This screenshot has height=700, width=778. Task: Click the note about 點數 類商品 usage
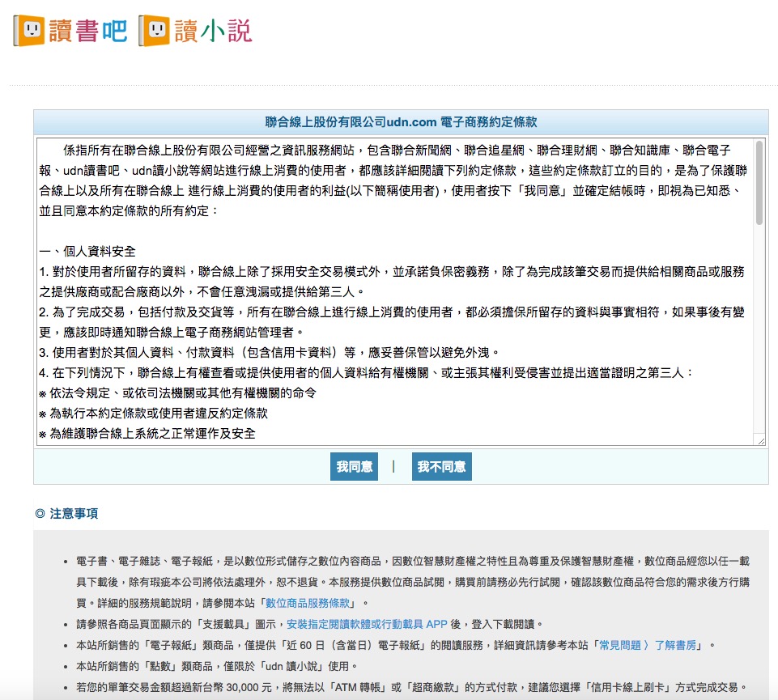pos(216,666)
